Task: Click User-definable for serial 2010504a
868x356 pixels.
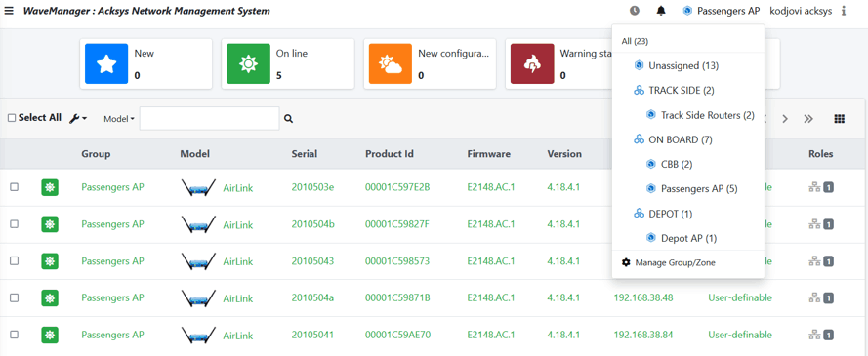Action: pyautogui.click(x=740, y=297)
